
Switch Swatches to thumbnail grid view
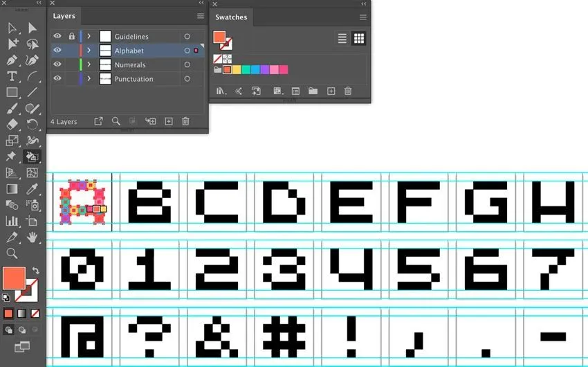pyautogui.click(x=359, y=38)
